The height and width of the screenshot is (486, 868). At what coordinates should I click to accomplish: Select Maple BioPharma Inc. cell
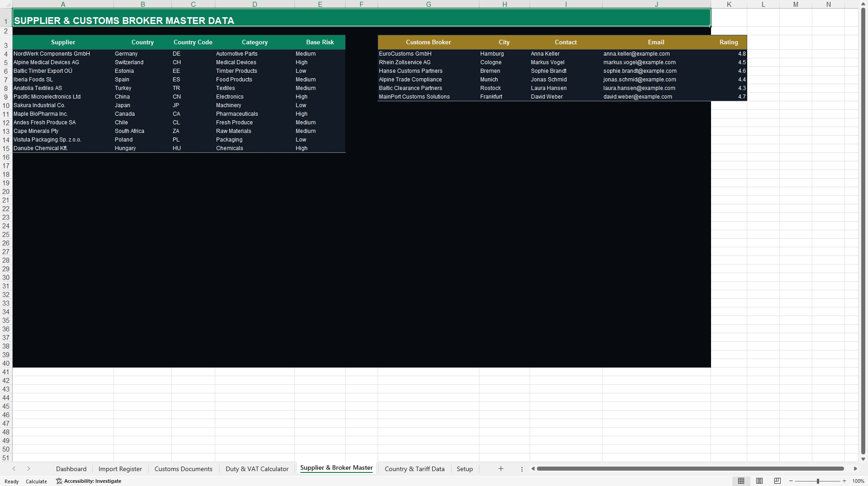[x=63, y=114]
